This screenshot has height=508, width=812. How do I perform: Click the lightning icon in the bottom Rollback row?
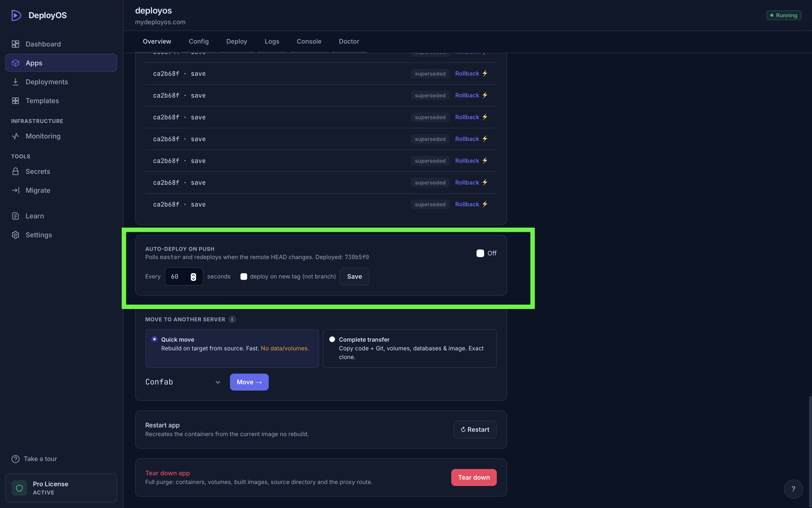485,204
